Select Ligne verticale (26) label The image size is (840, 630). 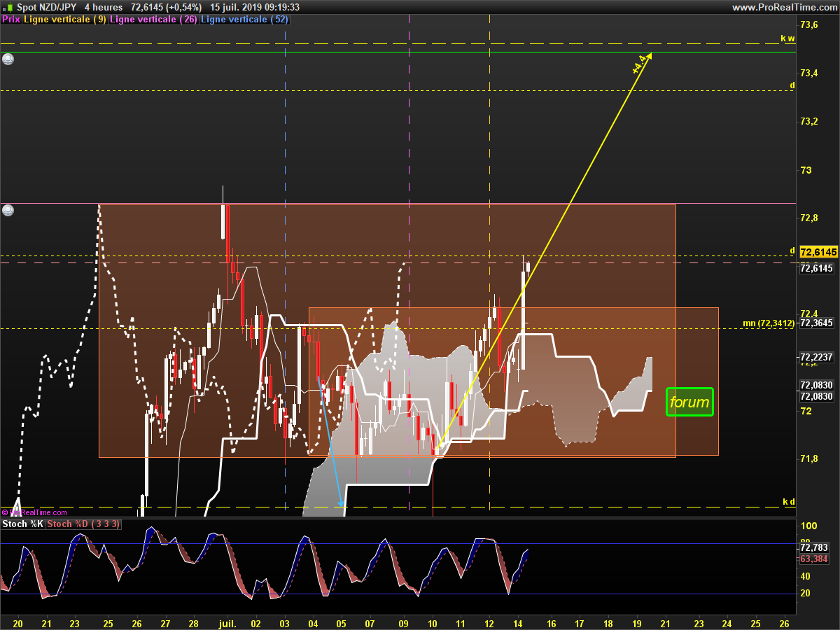point(154,20)
